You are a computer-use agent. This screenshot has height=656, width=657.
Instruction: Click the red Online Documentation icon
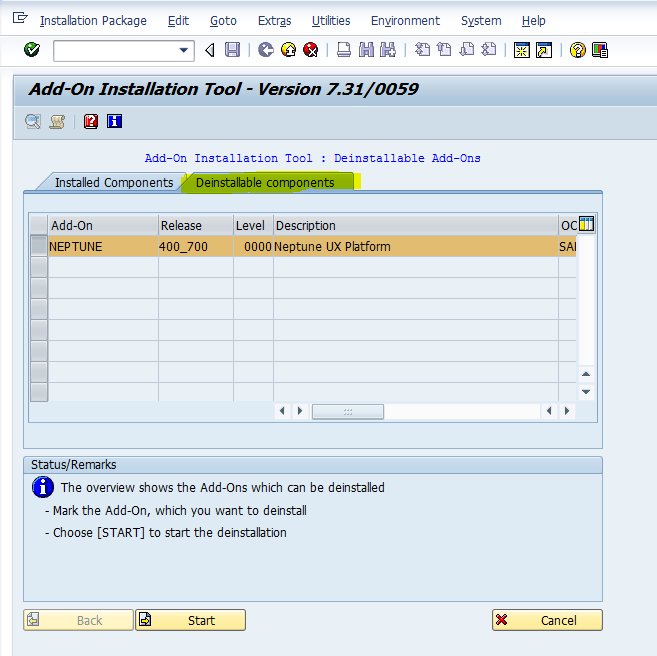coord(91,121)
